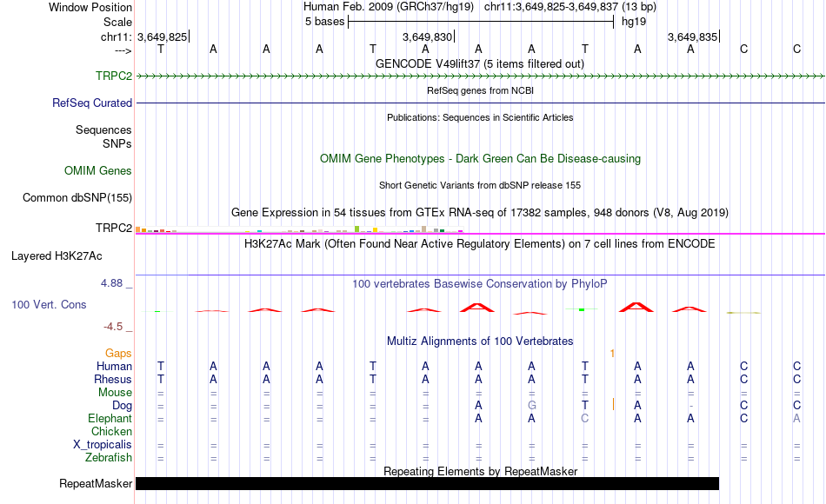Click the X_tropicalis species label
This screenshot has height=504, width=826.
[x=103, y=445]
